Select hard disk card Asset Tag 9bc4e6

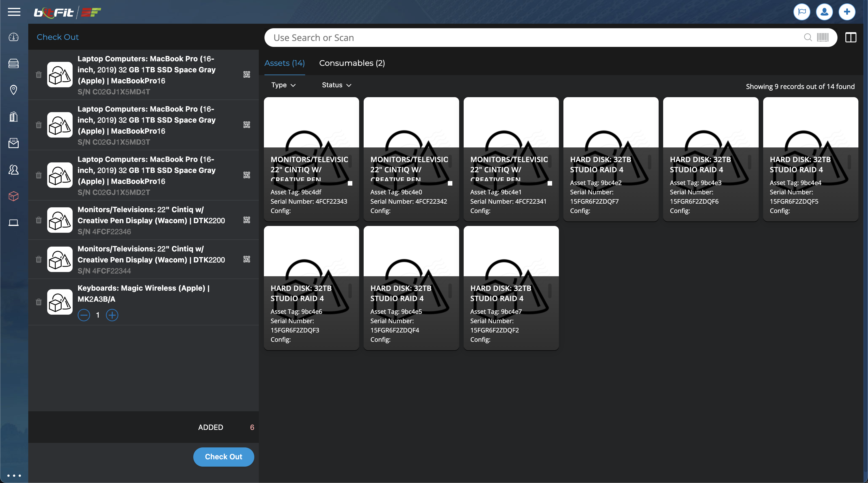click(x=311, y=288)
